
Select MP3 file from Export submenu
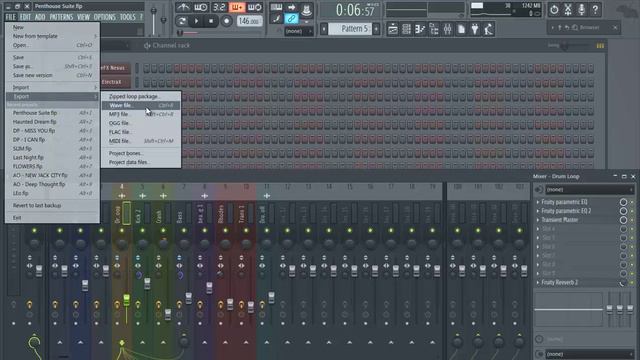141,114
